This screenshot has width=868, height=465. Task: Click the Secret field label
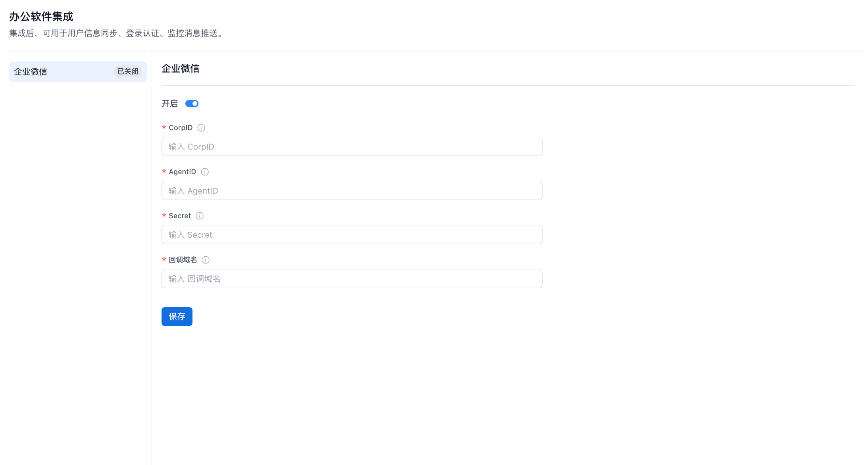click(x=180, y=216)
